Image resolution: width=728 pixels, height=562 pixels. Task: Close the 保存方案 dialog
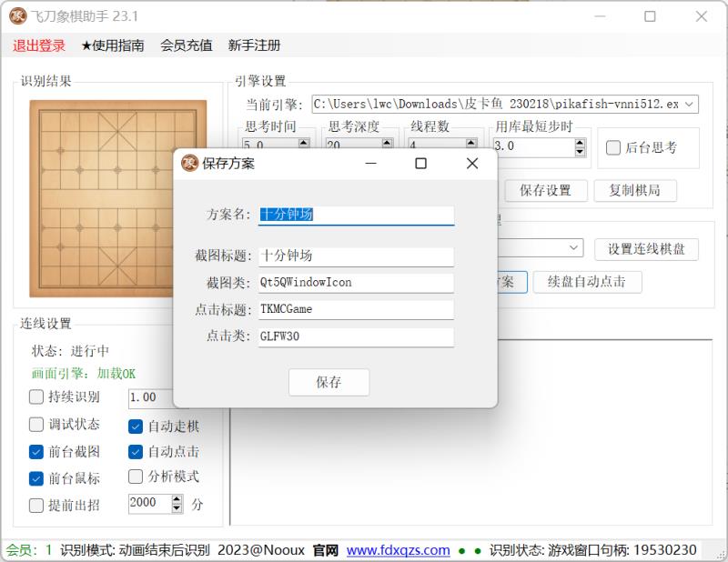(471, 164)
